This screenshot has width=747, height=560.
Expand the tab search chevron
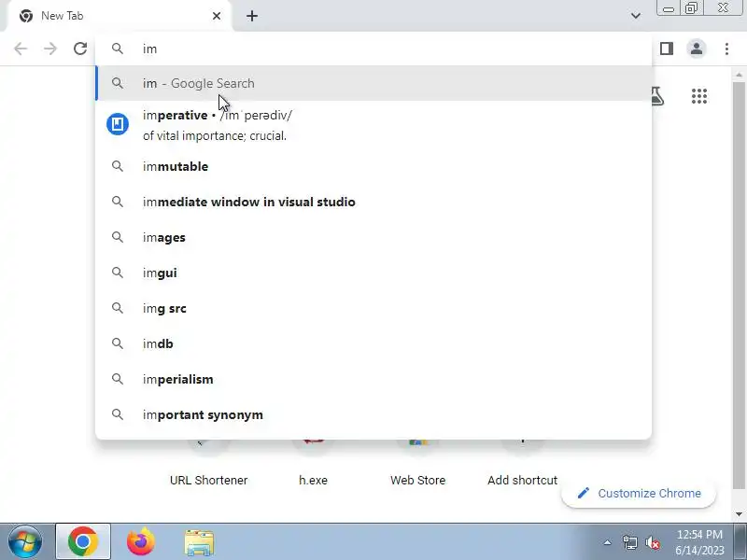pyautogui.click(x=636, y=16)
